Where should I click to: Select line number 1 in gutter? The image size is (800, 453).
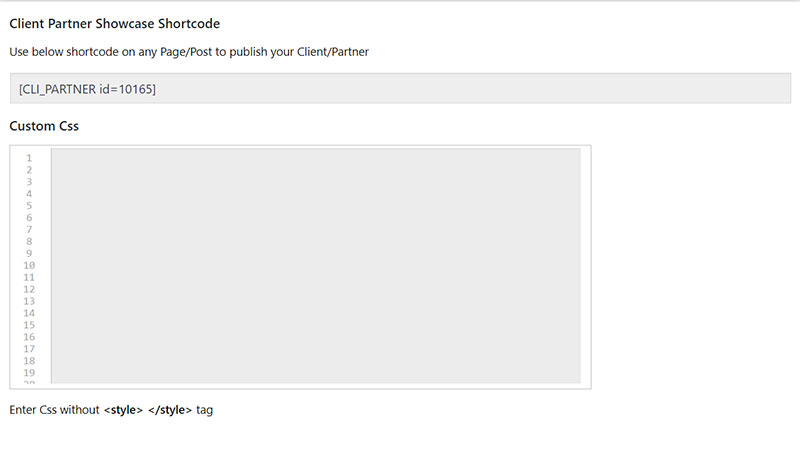coord(29,158)
